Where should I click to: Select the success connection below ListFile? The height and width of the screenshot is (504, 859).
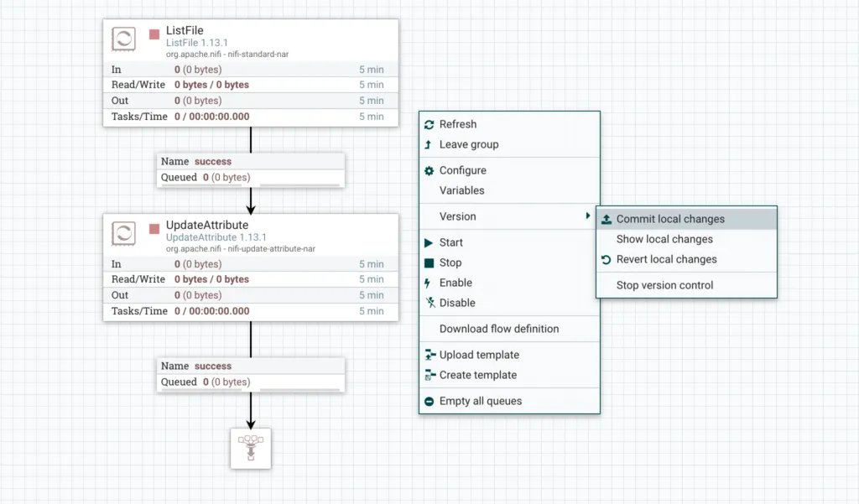coord(250,169)
